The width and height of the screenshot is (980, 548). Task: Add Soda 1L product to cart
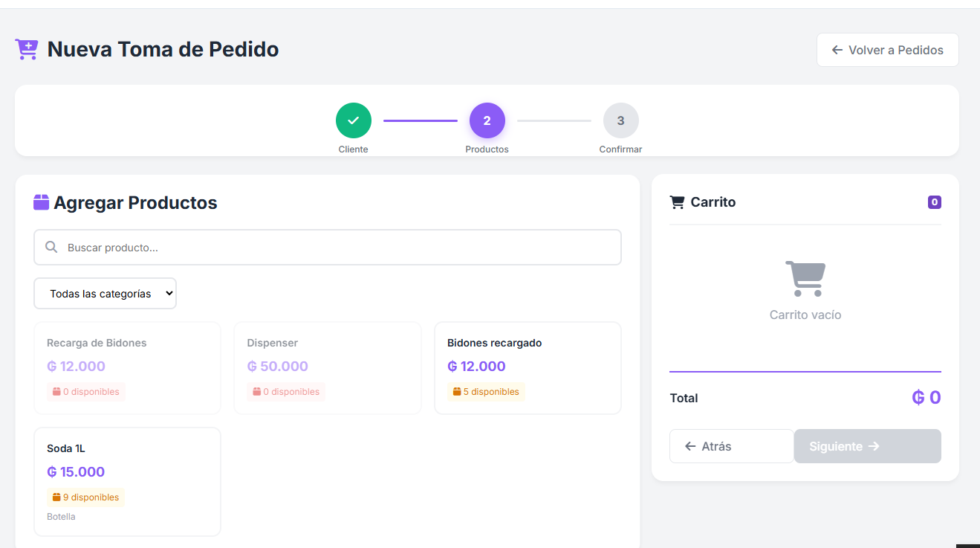click(x=127, y=480)
